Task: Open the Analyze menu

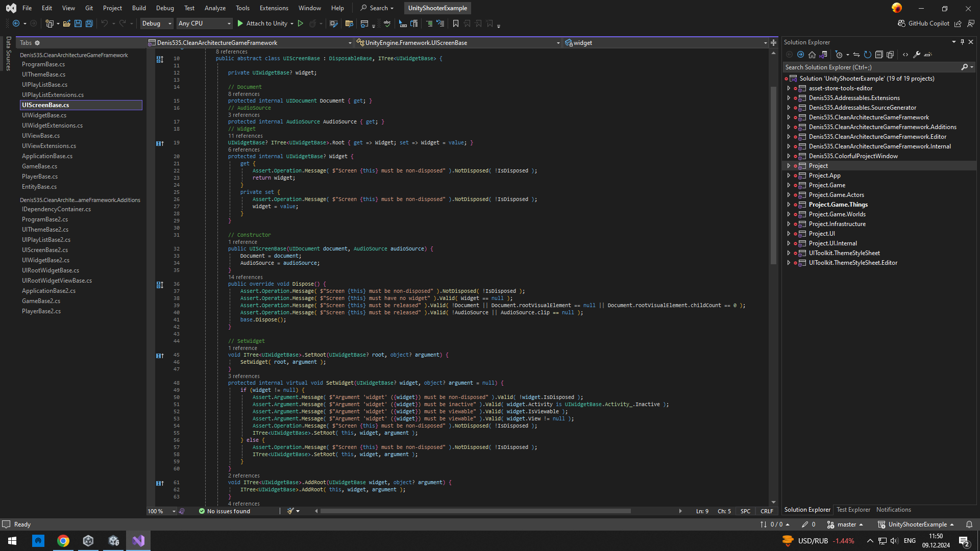Action: (x=215, y=8)
